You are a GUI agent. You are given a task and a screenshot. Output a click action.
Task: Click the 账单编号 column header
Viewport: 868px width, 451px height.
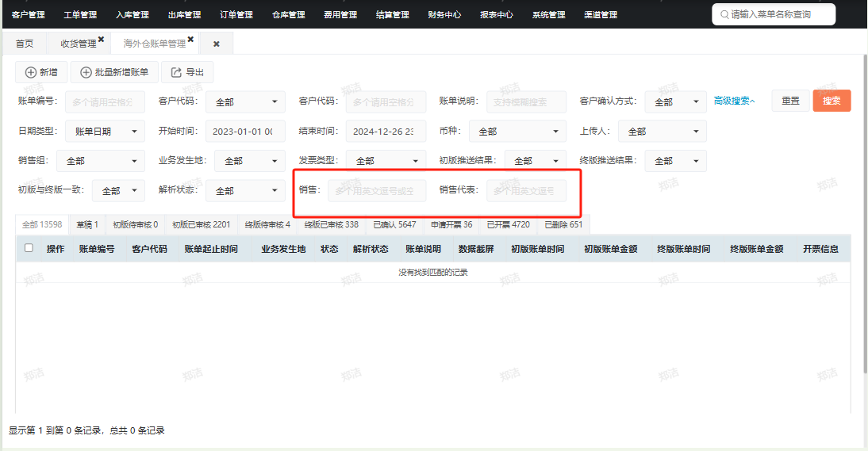[x=97, y=249]
